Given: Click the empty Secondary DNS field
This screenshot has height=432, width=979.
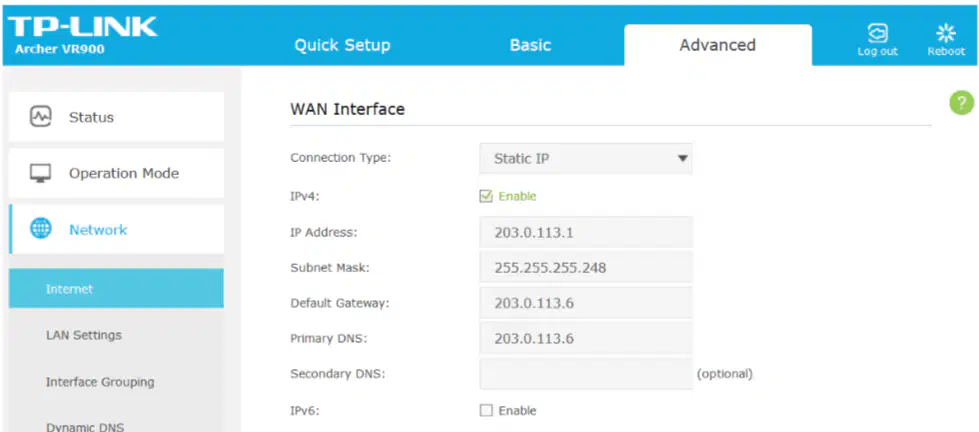Looking at the screenshot, I should pos(586,373).
